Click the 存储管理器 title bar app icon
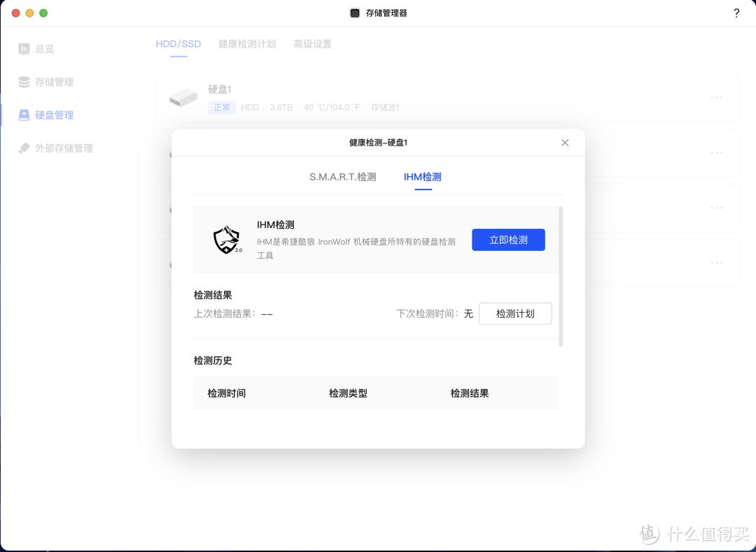This screenshot has width=756, height=552. tap(353, 13)
